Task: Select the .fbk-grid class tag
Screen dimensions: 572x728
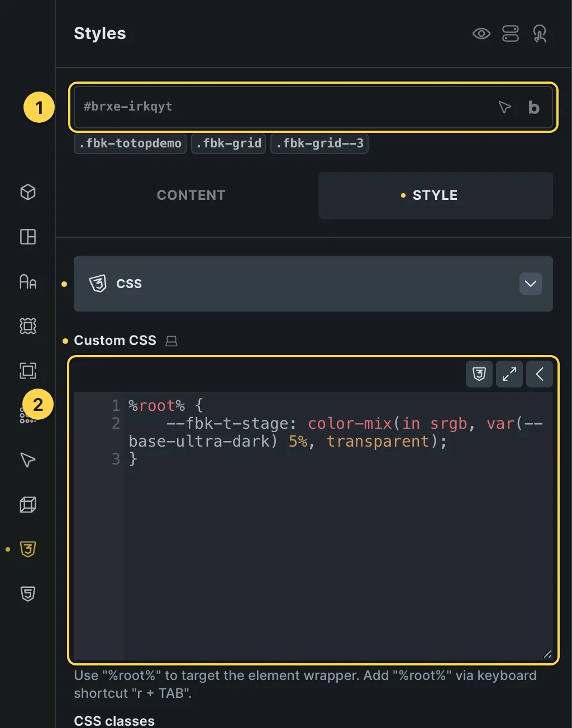Action: pos(228,143)
